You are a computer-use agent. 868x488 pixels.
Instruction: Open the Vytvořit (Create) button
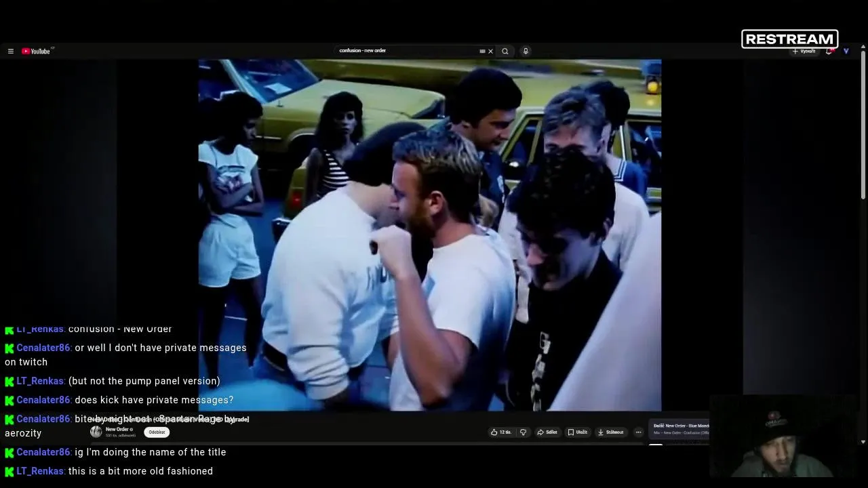coord(805,51)
